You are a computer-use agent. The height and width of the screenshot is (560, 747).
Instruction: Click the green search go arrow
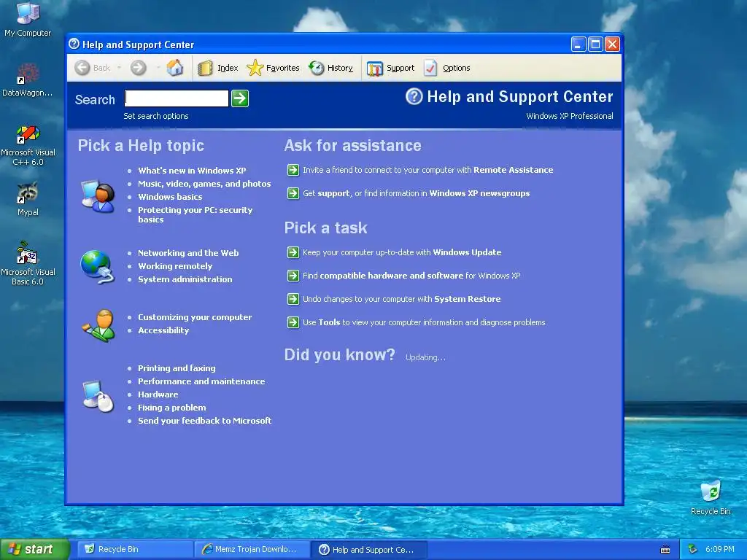(240, 98)
